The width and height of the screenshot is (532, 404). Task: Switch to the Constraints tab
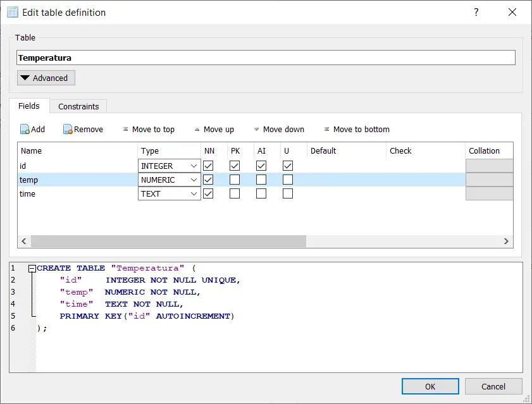(78, 106)
